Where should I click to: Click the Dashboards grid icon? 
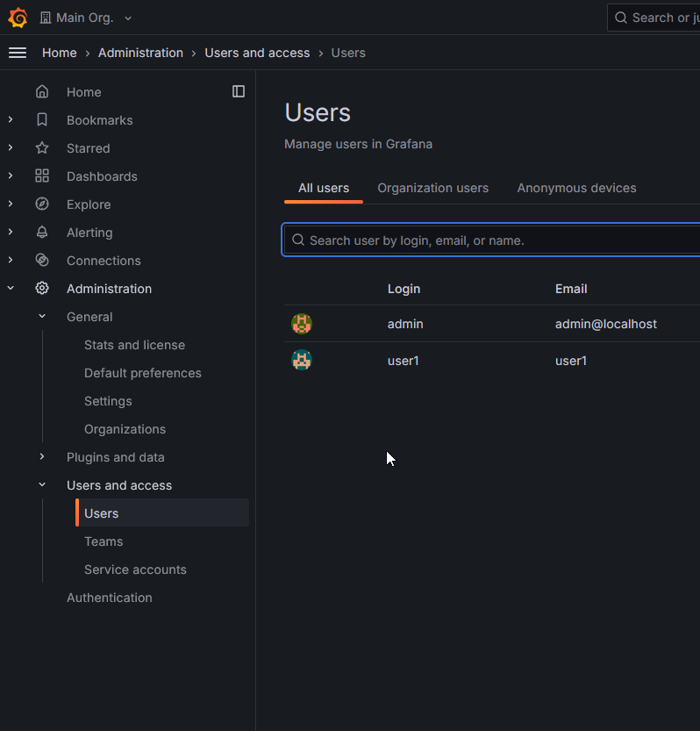tap(42, 176)
